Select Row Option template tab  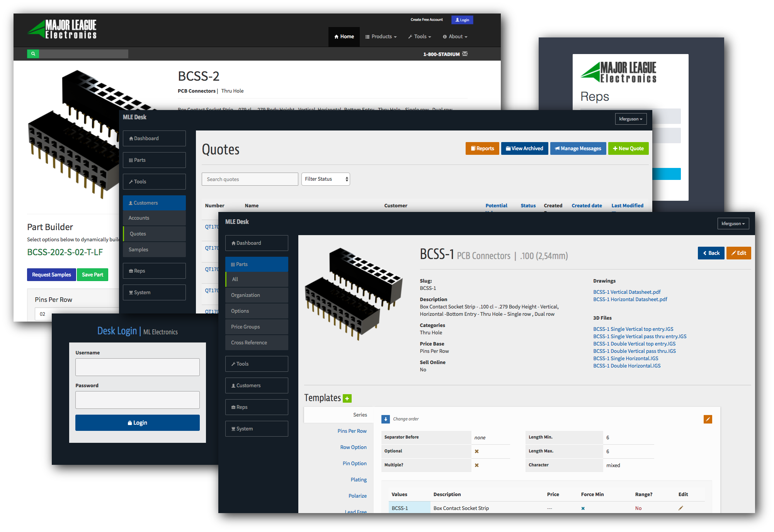click(354, 447)
